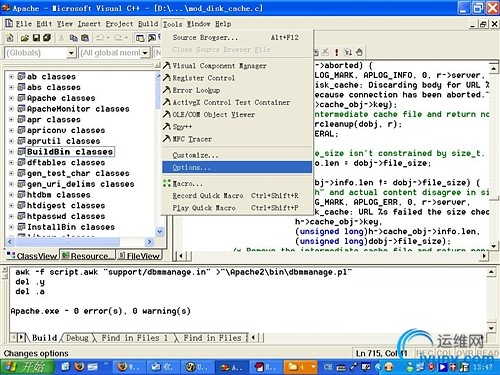Click the Redo arrow icon

118,38
